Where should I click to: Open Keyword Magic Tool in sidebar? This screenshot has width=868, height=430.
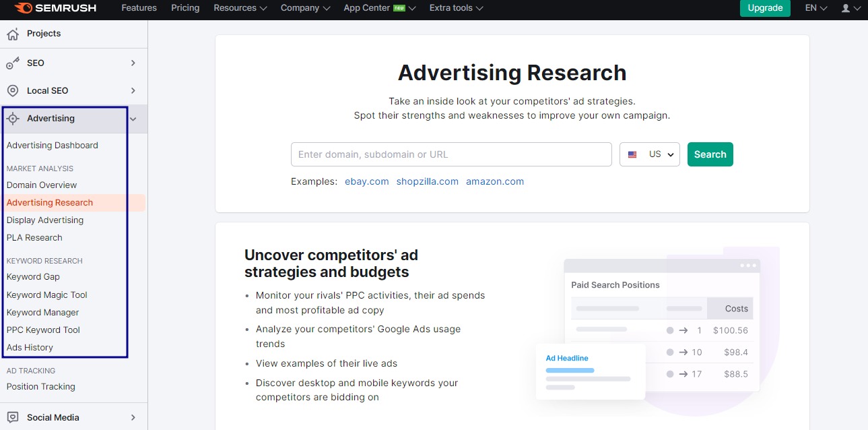[47, 295]
